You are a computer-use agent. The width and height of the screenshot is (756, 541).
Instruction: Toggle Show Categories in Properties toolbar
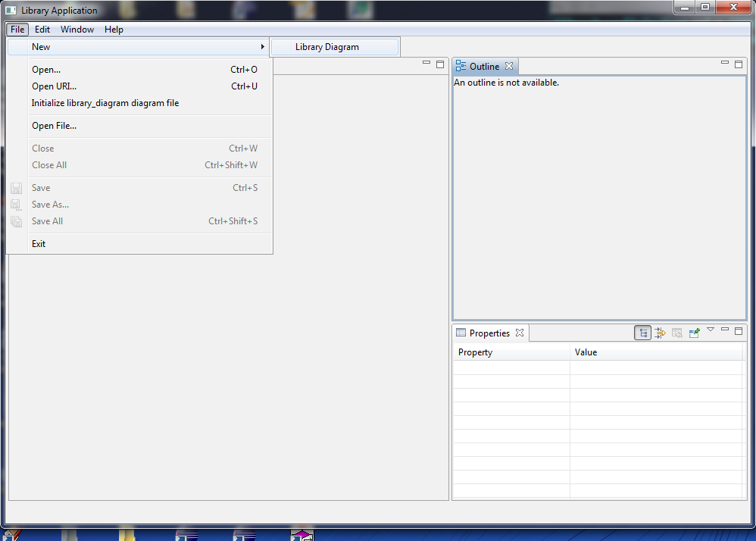(x=642, y=333)
